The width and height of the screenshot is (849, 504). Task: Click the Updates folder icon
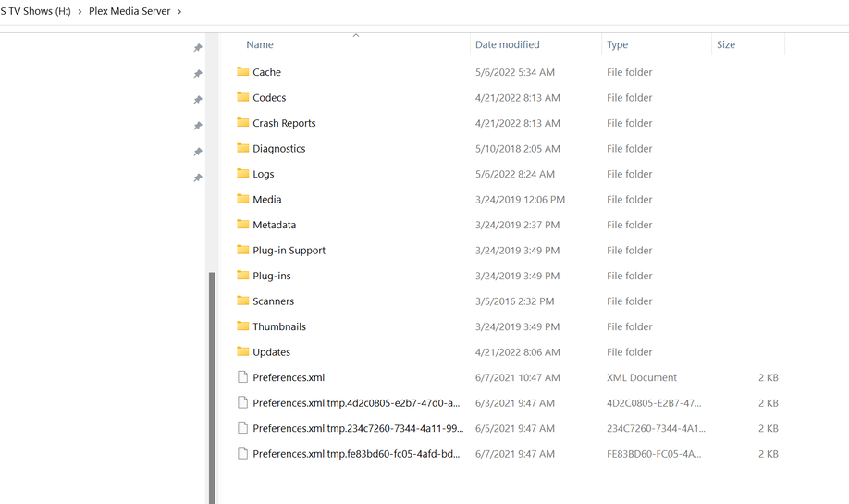[x=243, y=351]
